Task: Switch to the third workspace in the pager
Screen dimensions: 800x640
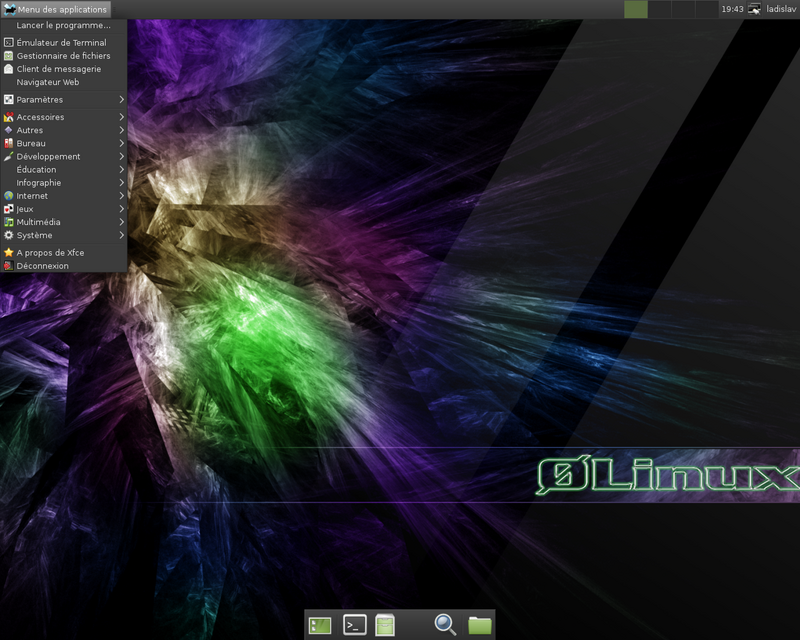Action: point(683,9)
